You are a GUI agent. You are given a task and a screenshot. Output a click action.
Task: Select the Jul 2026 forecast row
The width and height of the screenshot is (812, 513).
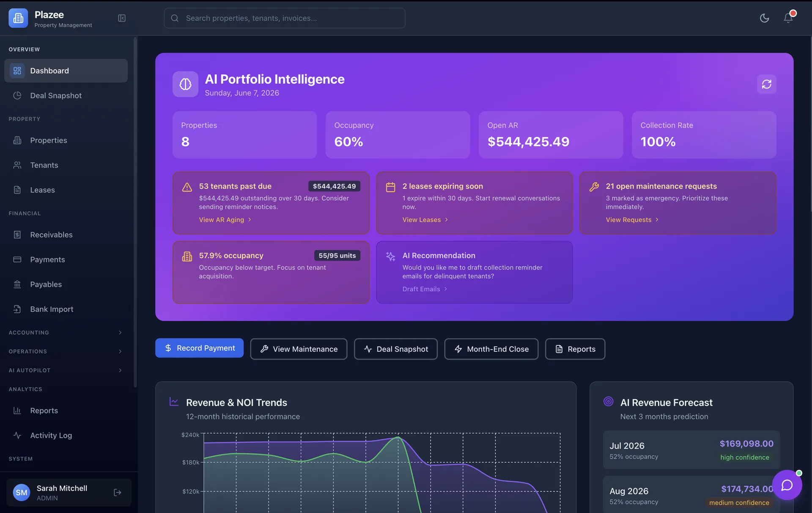tap(691, 450)
